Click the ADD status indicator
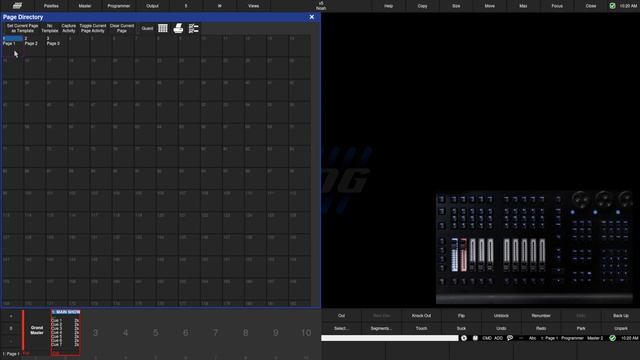Image resolution: width=640 pixels, height=360 pixels. click(x=498, y=338)
